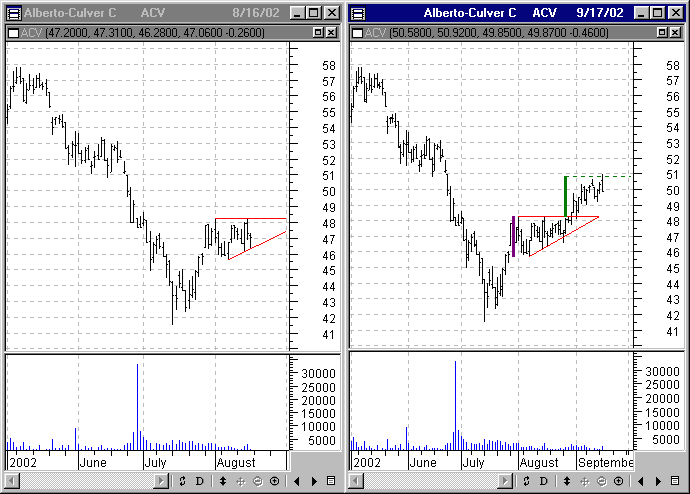Select red rising trendline in left chart
Viewport: 690px width, 494px height.
257,245
